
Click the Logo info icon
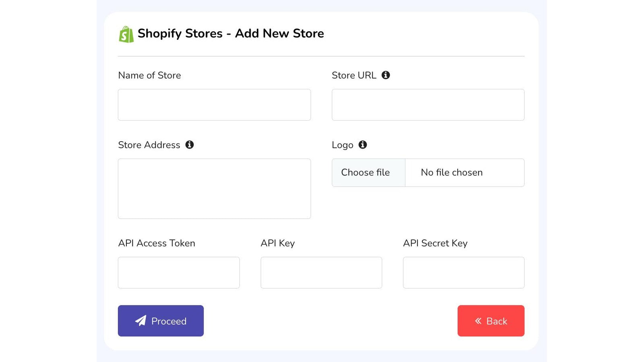pos(363,145)
